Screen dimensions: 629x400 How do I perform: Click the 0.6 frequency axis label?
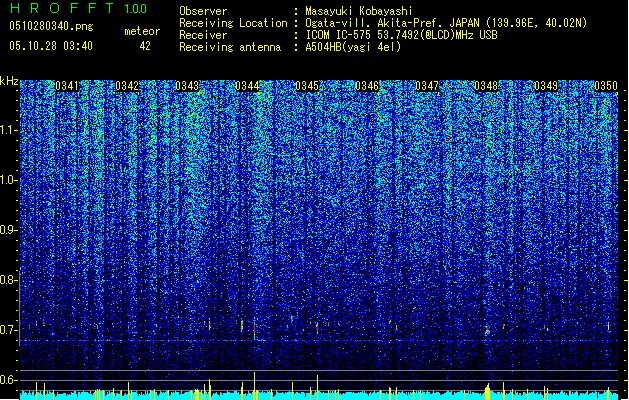pyautogui.click(x=9, y=380)
